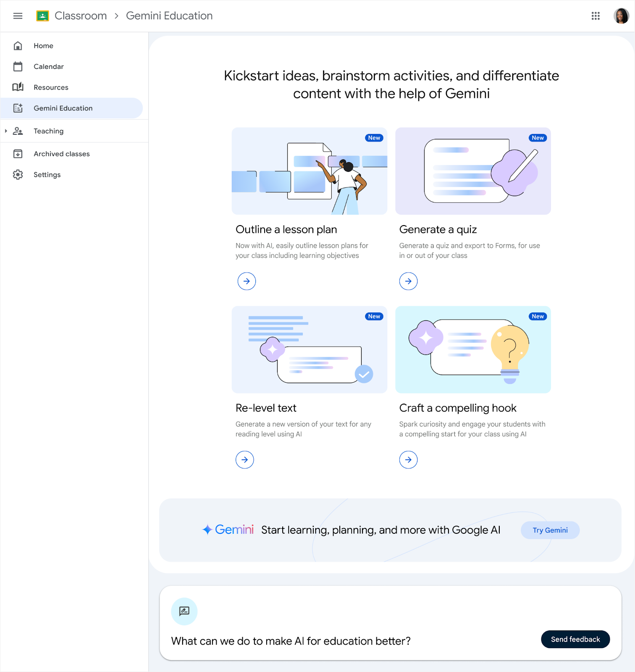Click the arrow under Re-level text

click(x=245, y=459)
